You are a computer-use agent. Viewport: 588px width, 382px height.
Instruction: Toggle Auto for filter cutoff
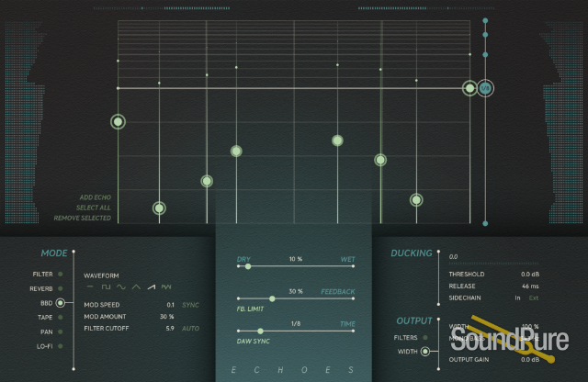coord(191,328)
